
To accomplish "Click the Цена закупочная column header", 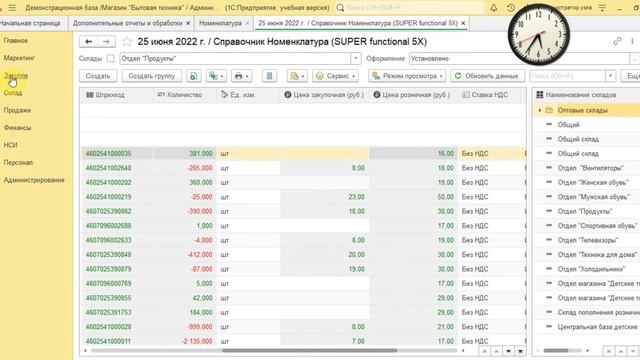I will pos(324,95).
